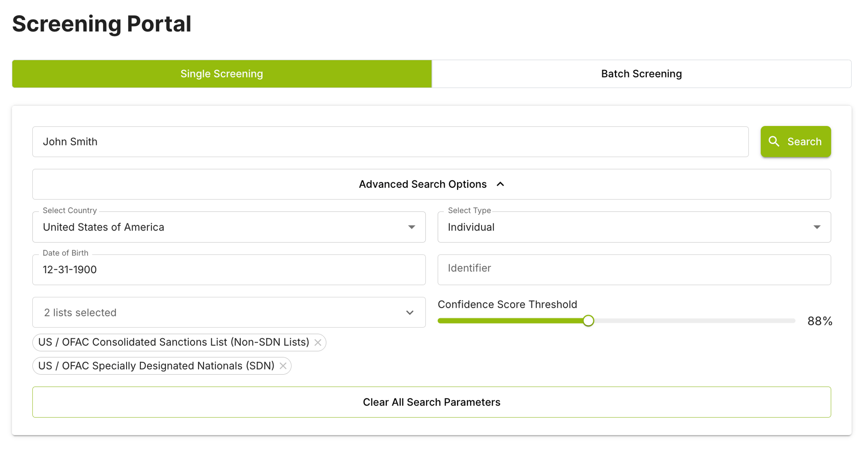Remove the OFAC Consolidated Sanctions List chip
868x454 pixels.
pyautogui.click(x=318, y=343)
